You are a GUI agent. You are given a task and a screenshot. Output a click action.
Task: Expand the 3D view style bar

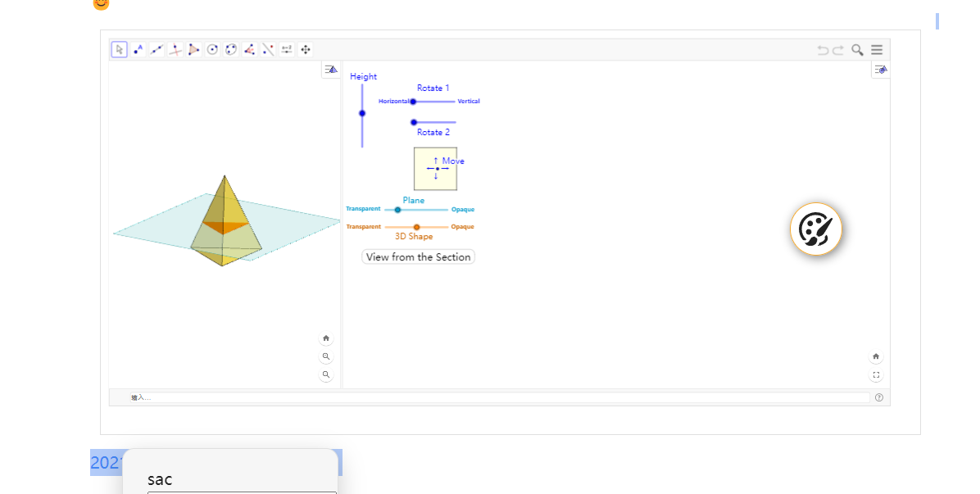coord(330,70)
